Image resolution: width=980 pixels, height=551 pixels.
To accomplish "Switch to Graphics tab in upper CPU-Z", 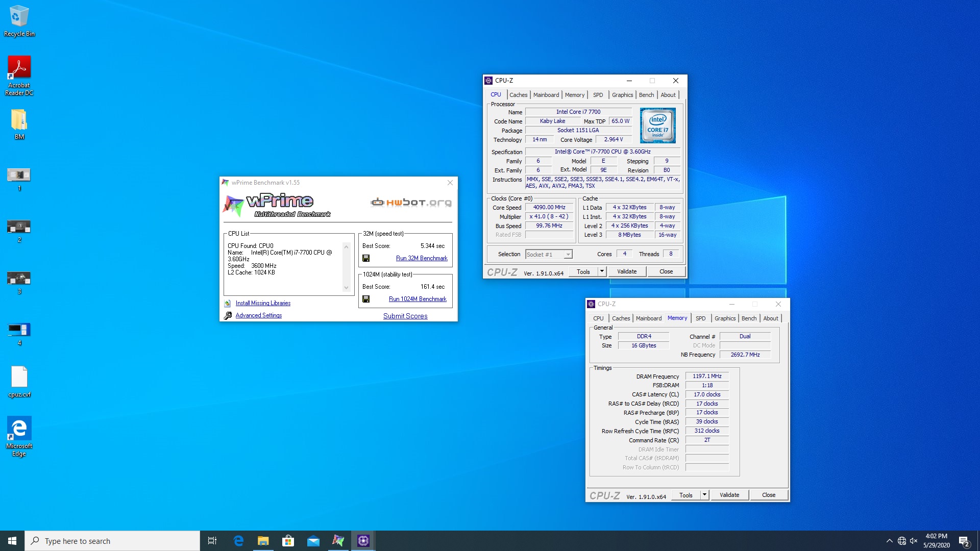I will (x=622, y=95).
